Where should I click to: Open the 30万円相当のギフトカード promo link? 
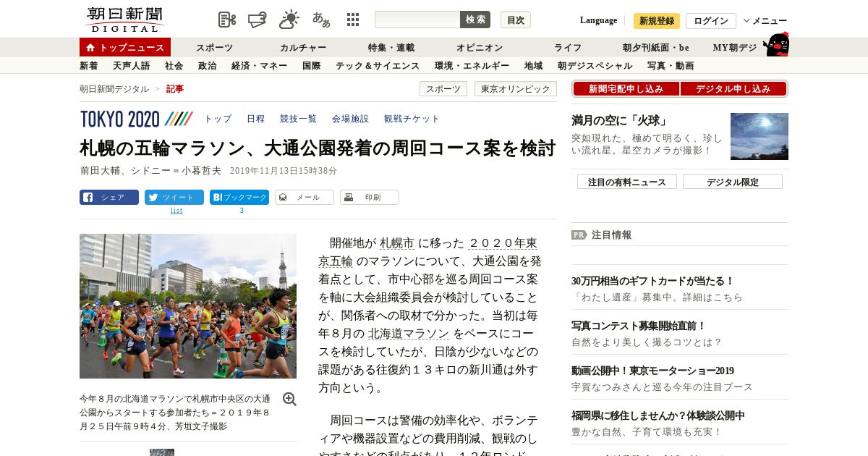(653, 281)
